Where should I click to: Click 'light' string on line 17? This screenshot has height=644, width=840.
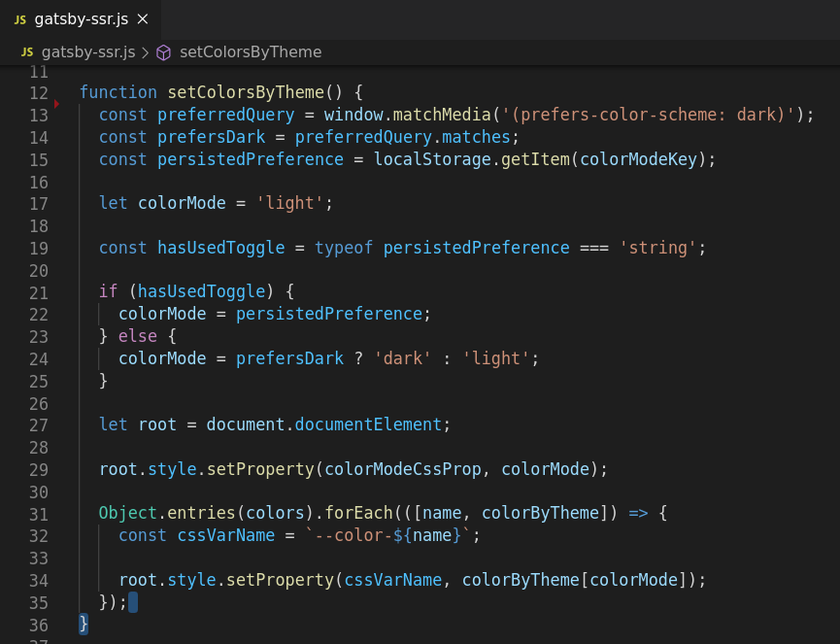289,203
